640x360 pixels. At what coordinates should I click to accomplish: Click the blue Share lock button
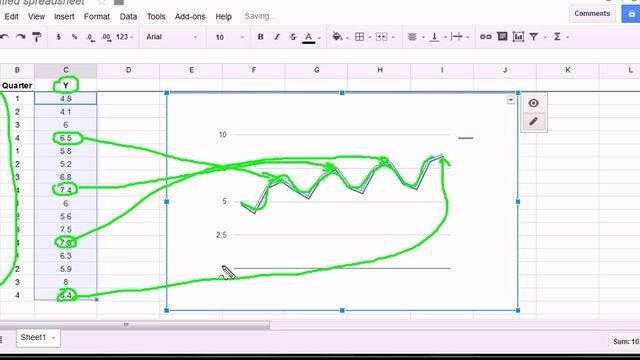coord(631,13)
